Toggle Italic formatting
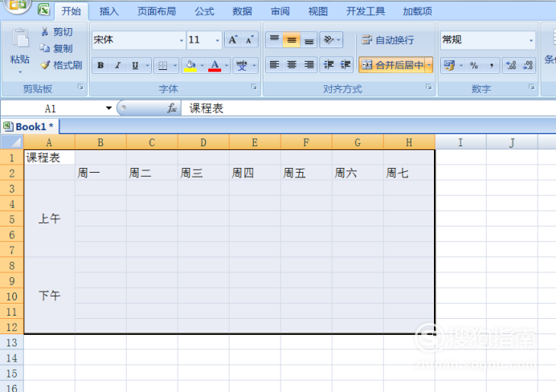Image resolution: width=556 pixels, height=392 pixels. 118,66
